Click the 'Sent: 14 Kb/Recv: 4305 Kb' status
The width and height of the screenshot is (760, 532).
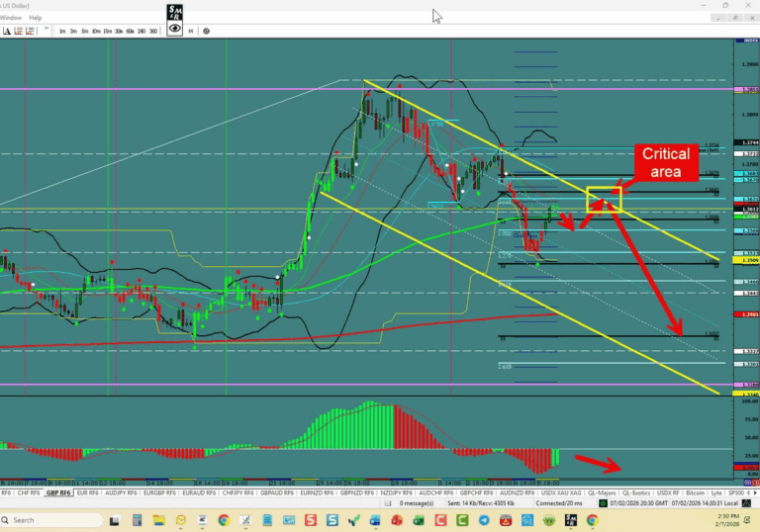[x=481, y=503]
